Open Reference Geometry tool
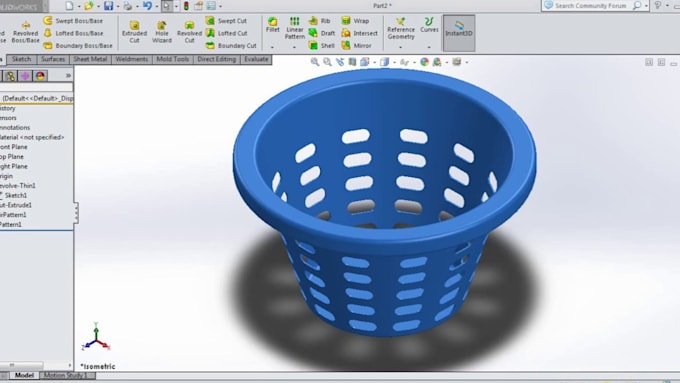 401,28
